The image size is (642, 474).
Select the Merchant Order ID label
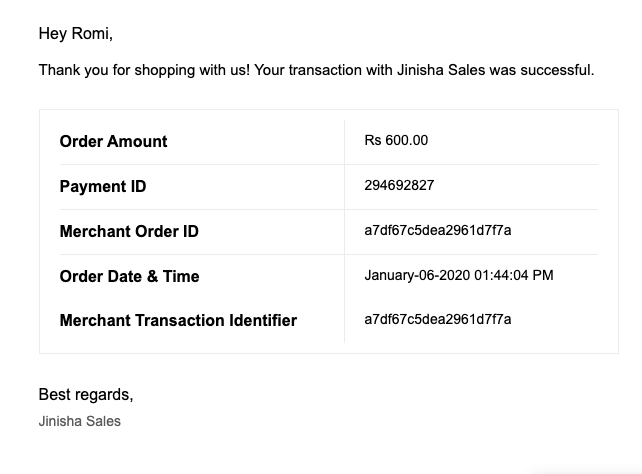(129, 231)
